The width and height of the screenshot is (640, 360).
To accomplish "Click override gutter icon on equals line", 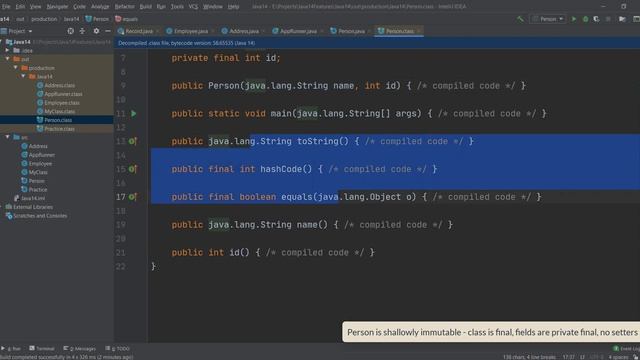I will 133,197.
